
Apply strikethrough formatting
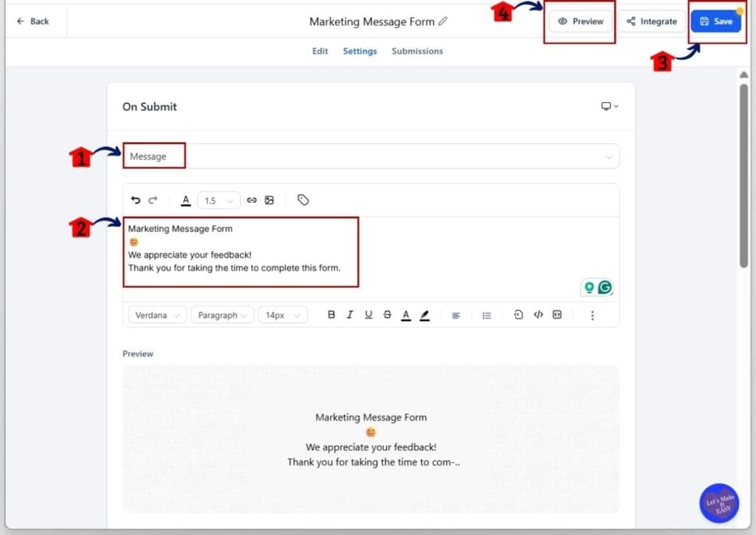387,314
